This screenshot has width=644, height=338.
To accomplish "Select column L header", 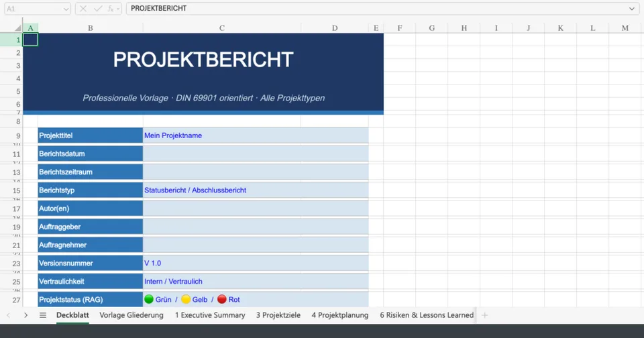I will coord(592,28).
